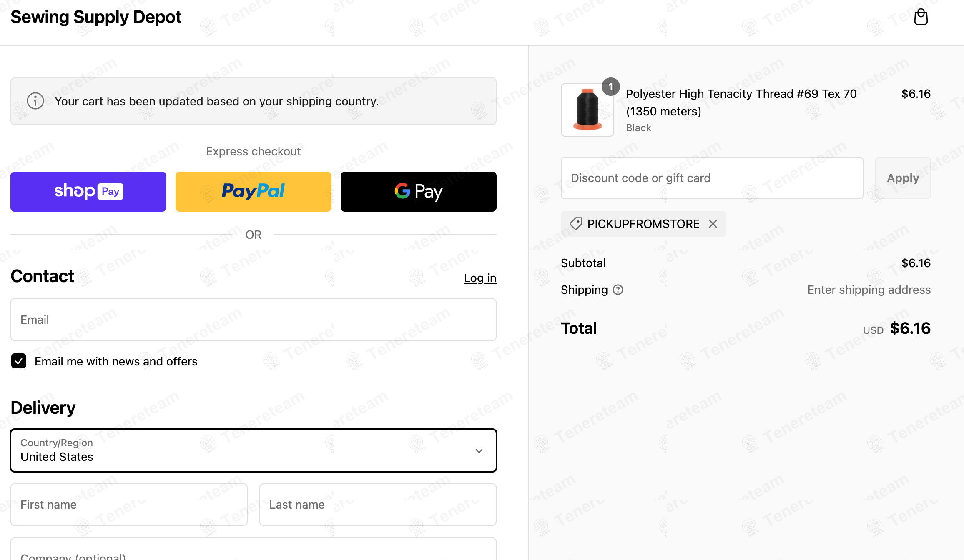Click the Shipping help question icon

[x=618, y=290]
